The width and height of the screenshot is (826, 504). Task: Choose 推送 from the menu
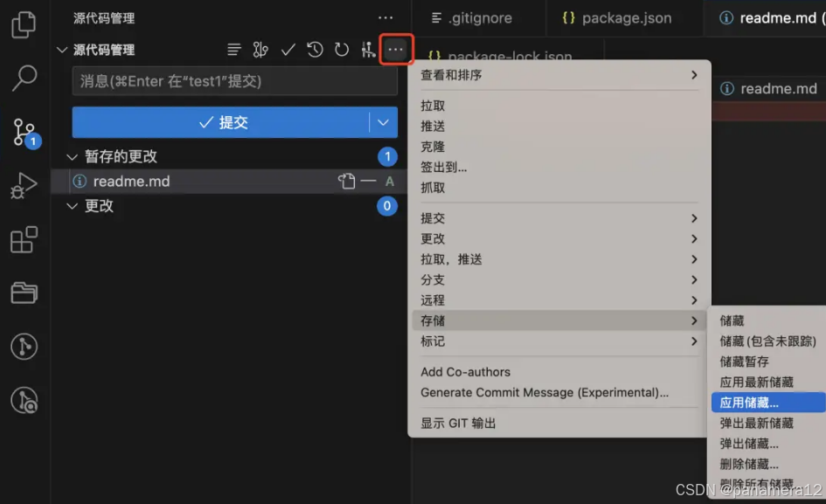[559, 127]
